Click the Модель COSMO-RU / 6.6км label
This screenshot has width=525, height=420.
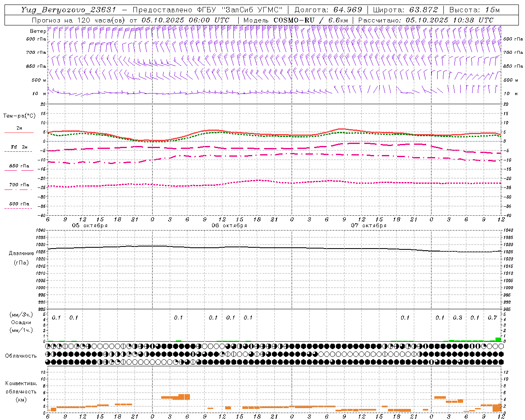point(295,20)
